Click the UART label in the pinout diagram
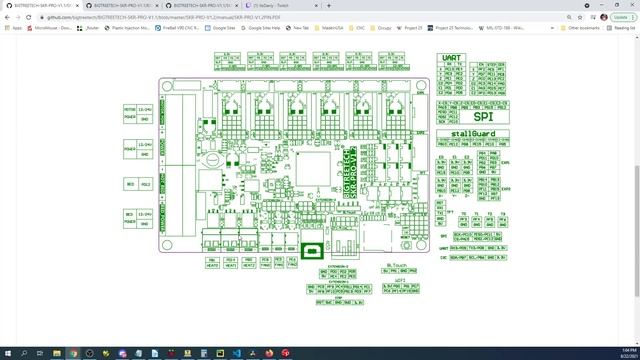640x360 pixels. tap(451, 58)
